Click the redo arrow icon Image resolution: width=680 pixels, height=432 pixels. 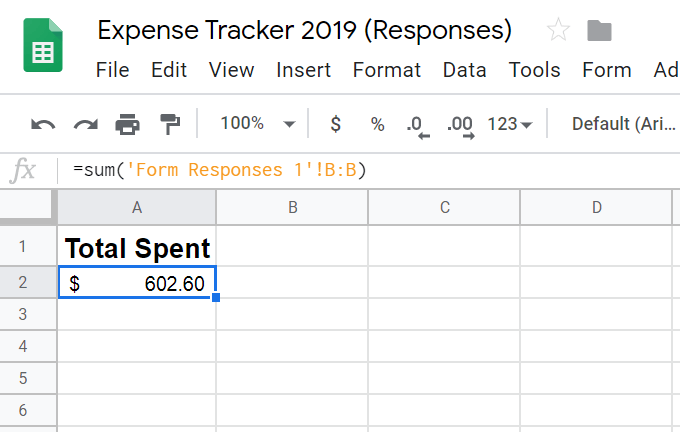tap(85, 125)
